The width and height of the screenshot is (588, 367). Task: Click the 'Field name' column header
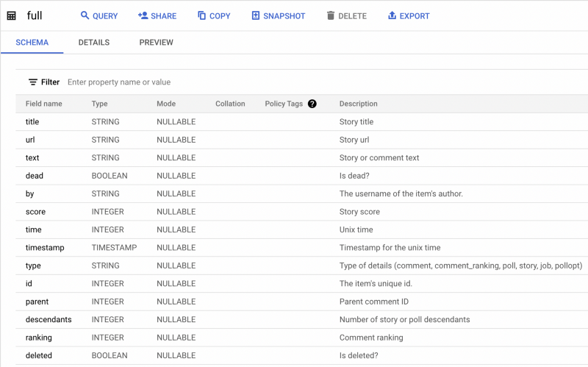pos(44,104)
